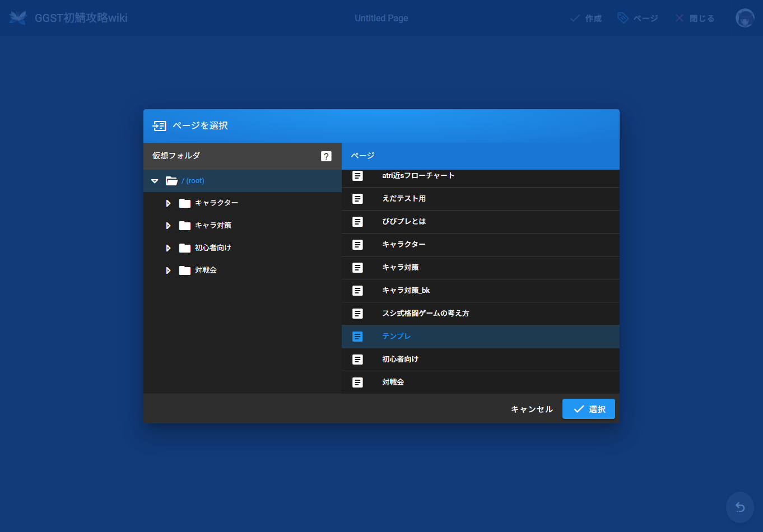
Task: Open the user avatar menu
Action: point(745,18)
